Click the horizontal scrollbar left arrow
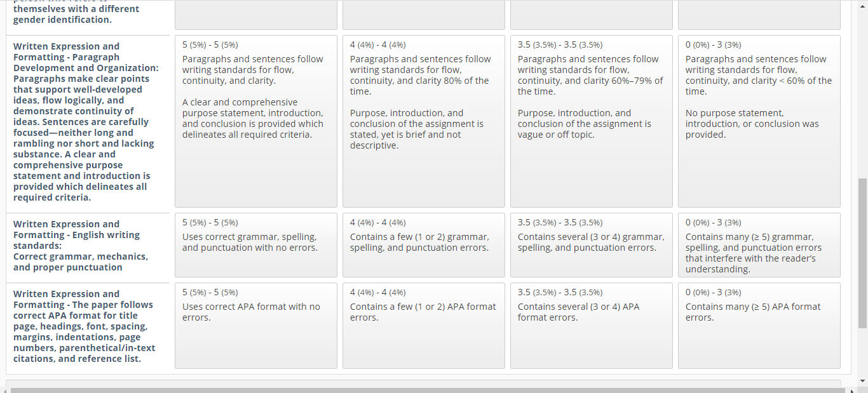This screenshot has width=868, height=393. pos(5,390)
